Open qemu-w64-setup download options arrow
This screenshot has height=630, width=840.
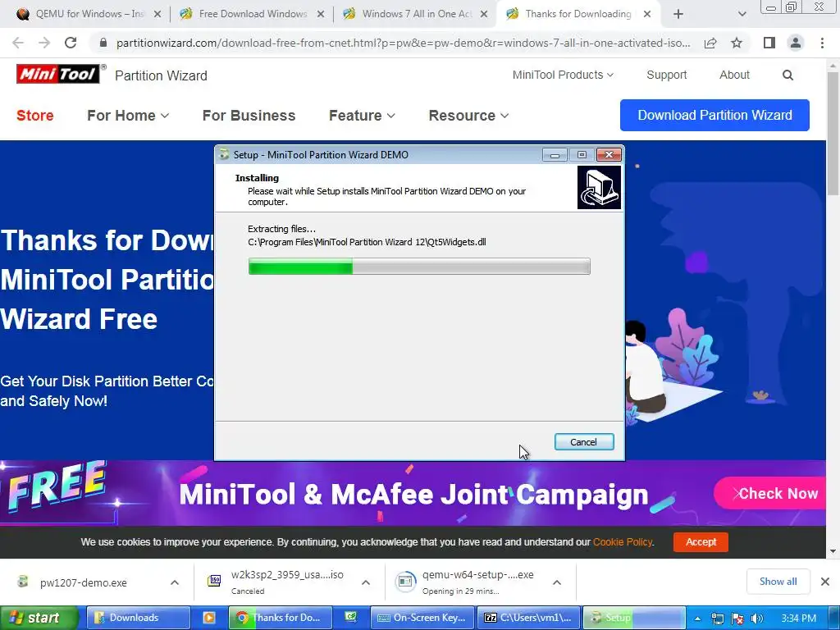pos(557,582)
